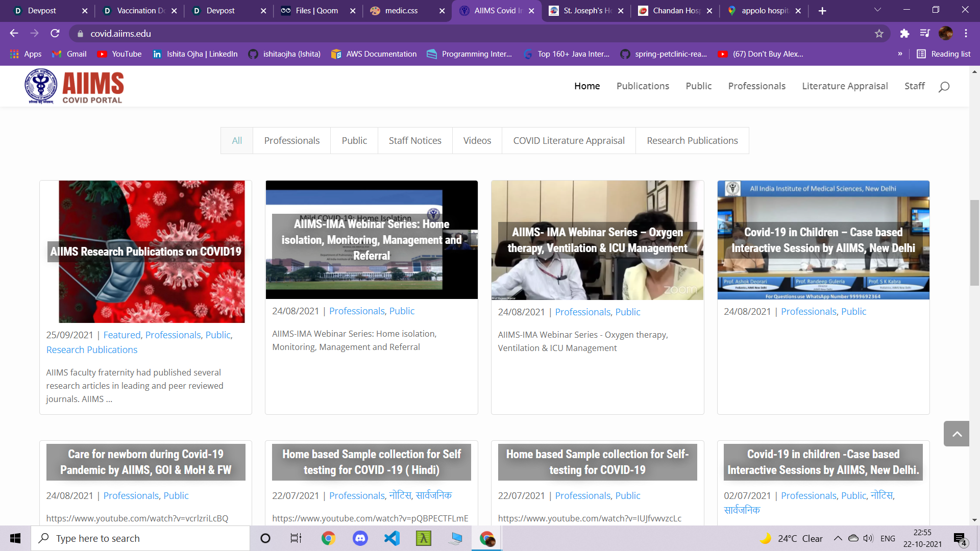Select the Videos filter tab

(477, 141)
